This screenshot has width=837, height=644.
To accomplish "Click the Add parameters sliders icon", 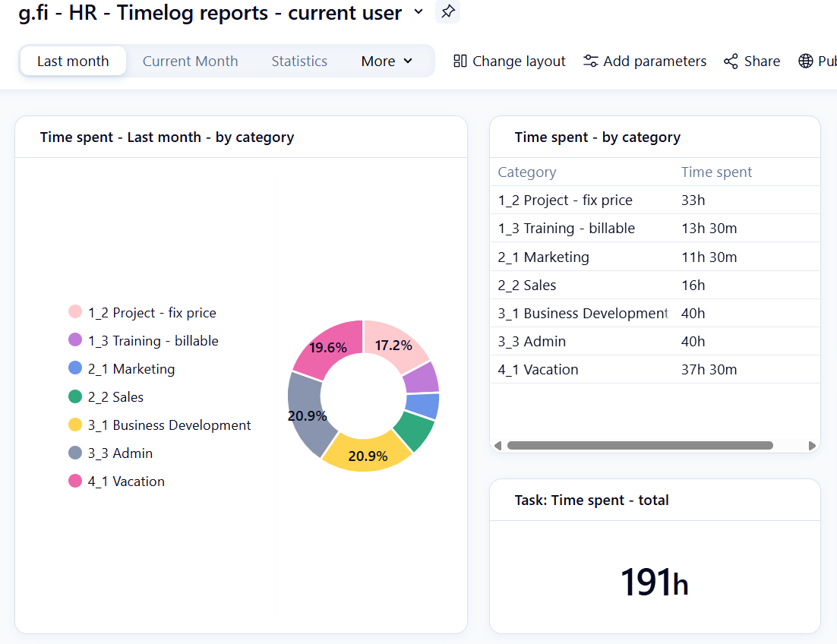I will [x=590, y=62].
